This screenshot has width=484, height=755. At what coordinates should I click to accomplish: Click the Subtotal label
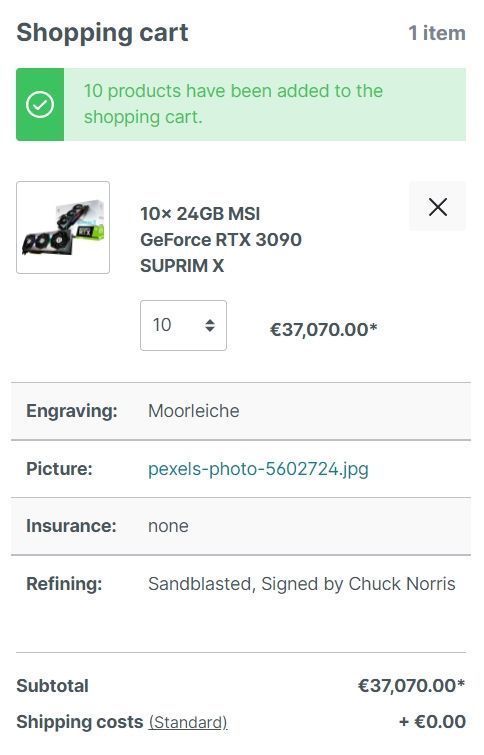[52, 686]
